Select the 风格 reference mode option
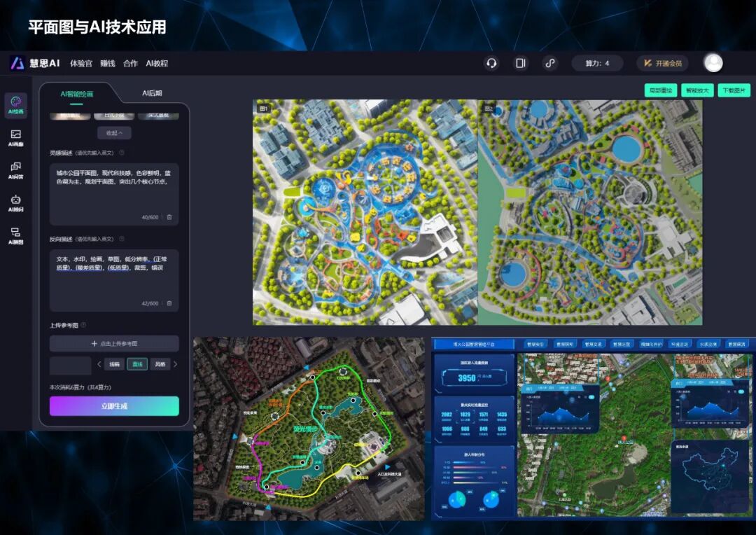756x535 pixels. tap(160, 364)
